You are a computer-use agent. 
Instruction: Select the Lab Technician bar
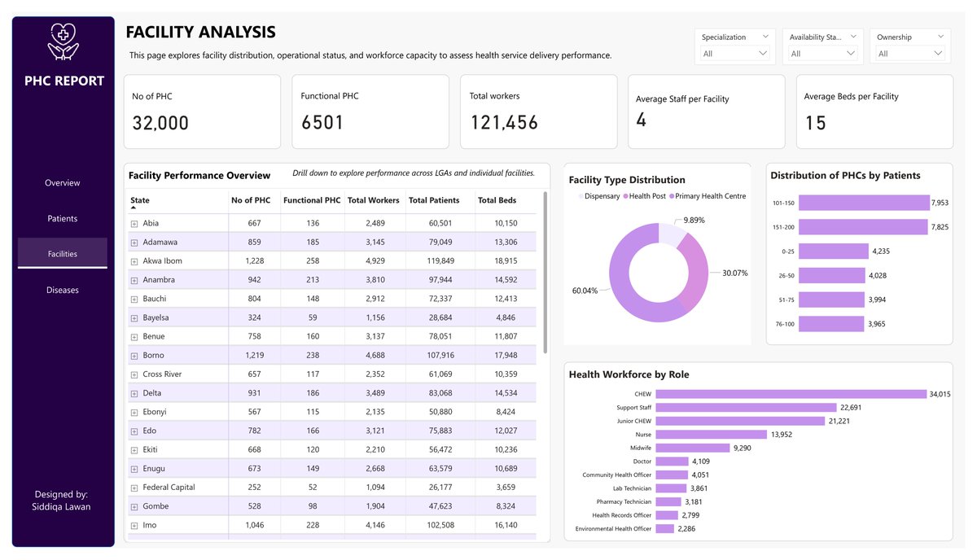[x=672, y=488]
